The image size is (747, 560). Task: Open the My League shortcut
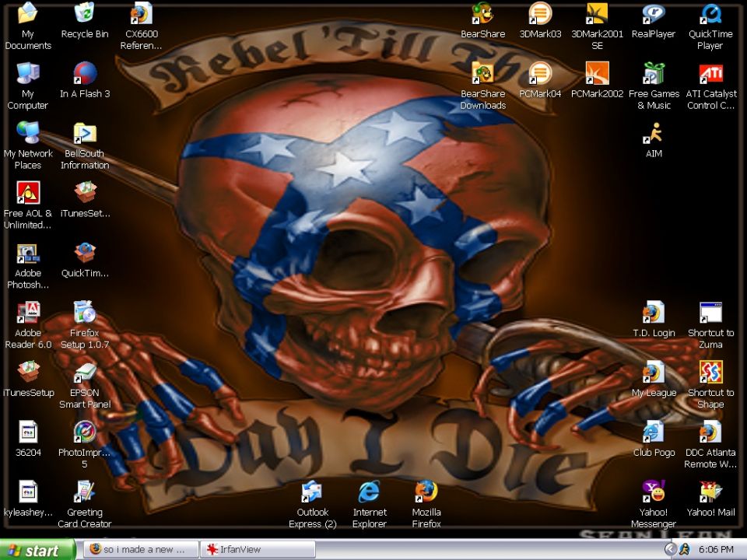(x=653, y=373)
